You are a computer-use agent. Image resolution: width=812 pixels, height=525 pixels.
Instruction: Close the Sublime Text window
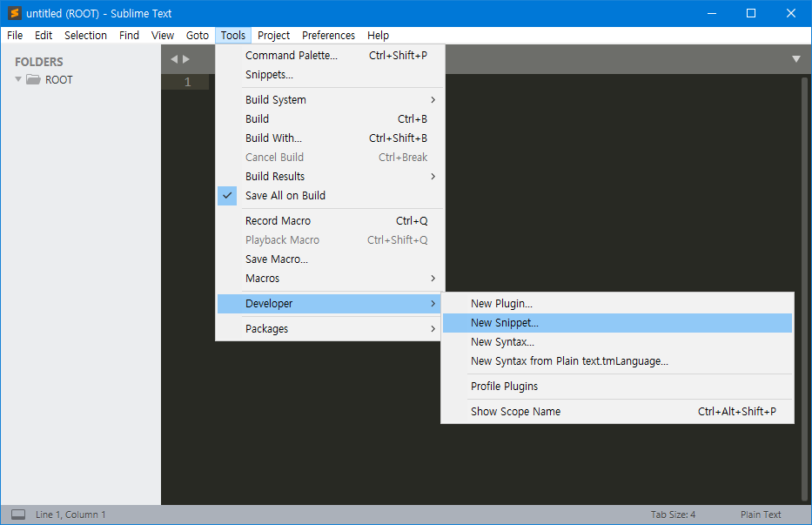[x=791, y=13]
